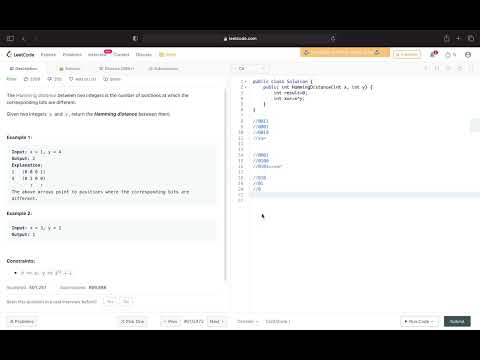Screen dimensions: 480x360
Task: Go to the Next problem
Action: [x=216, y=321]
